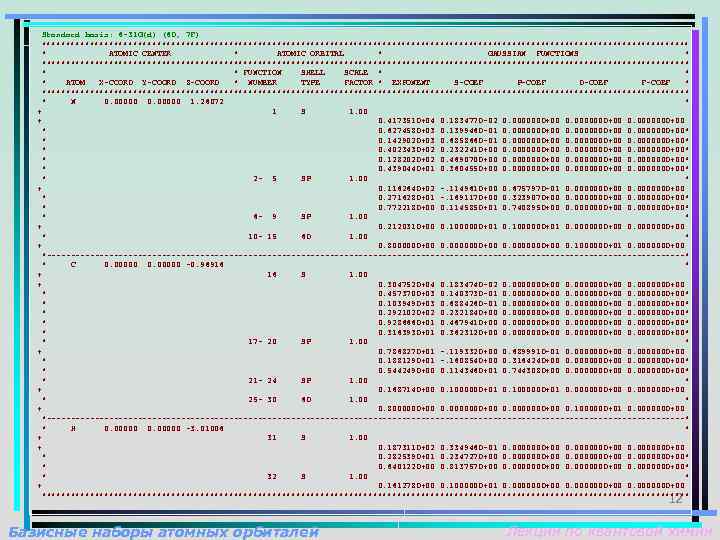Image resolution: width=720 pixels, height=540 pixels.
Task: Select the C atom label
Action: pos(73,265)
